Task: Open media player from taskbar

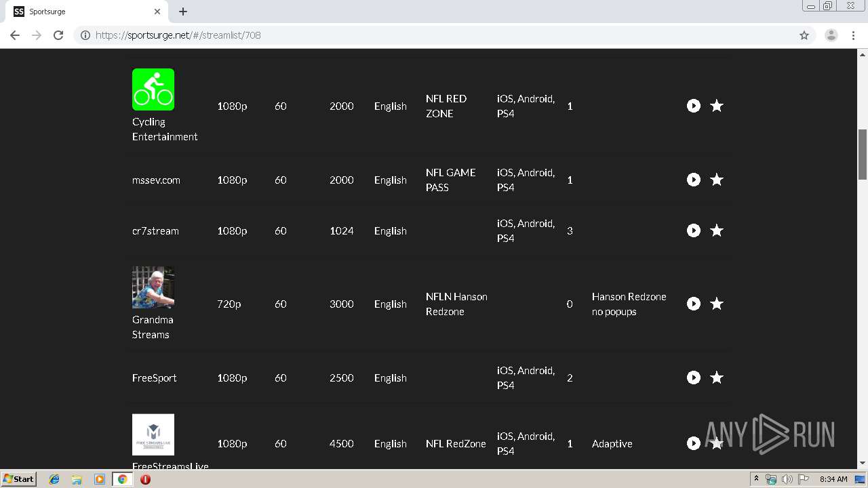Action: tap(99, 479)
